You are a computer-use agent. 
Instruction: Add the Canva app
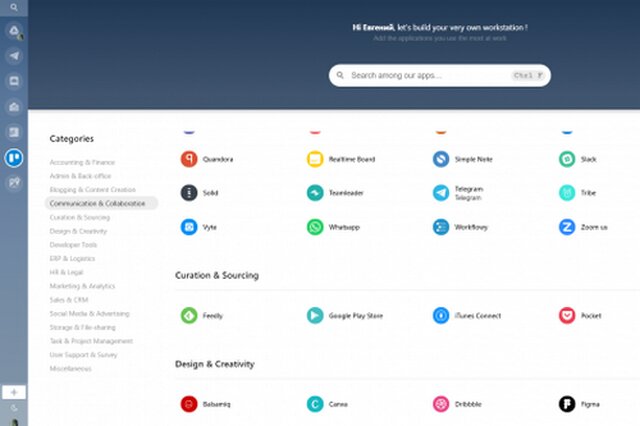327,404
